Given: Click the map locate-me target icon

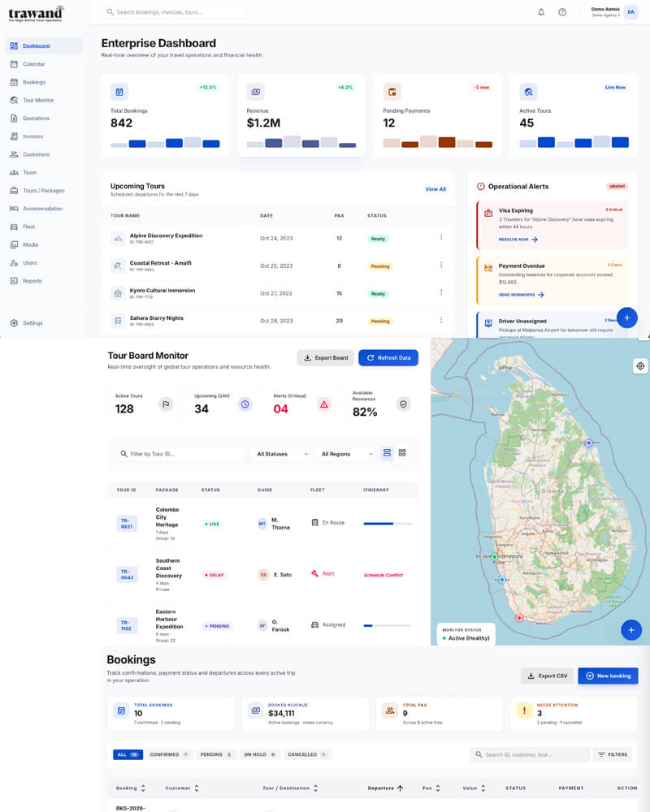Looking at the screenshot, I should (641, 366).
